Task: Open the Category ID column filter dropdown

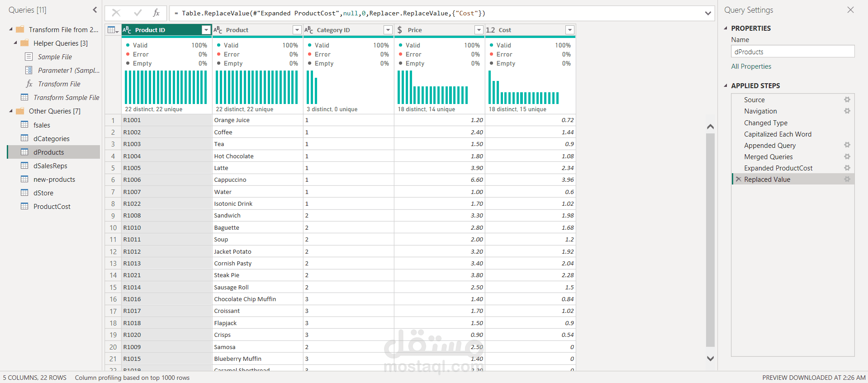Action: pos(388,30)
